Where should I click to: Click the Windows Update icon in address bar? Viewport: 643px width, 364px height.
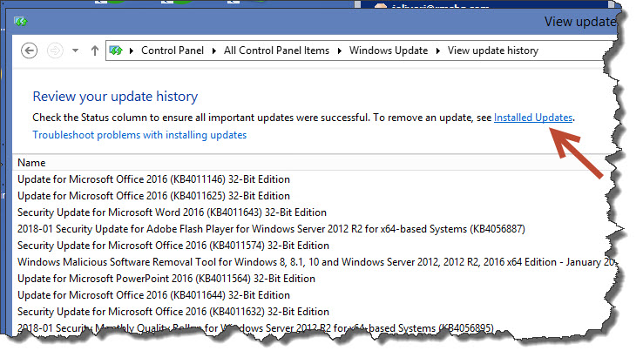pyautogui.click(x=116, y=51)
